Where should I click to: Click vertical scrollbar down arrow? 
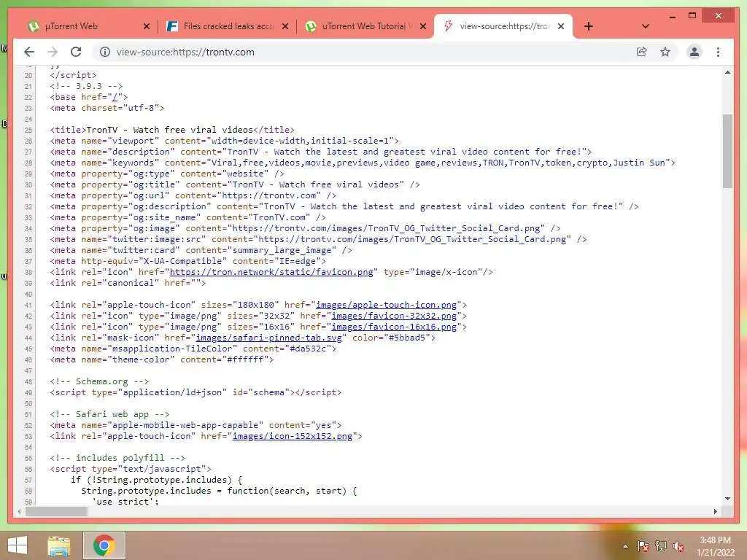[x=727, y=499]
